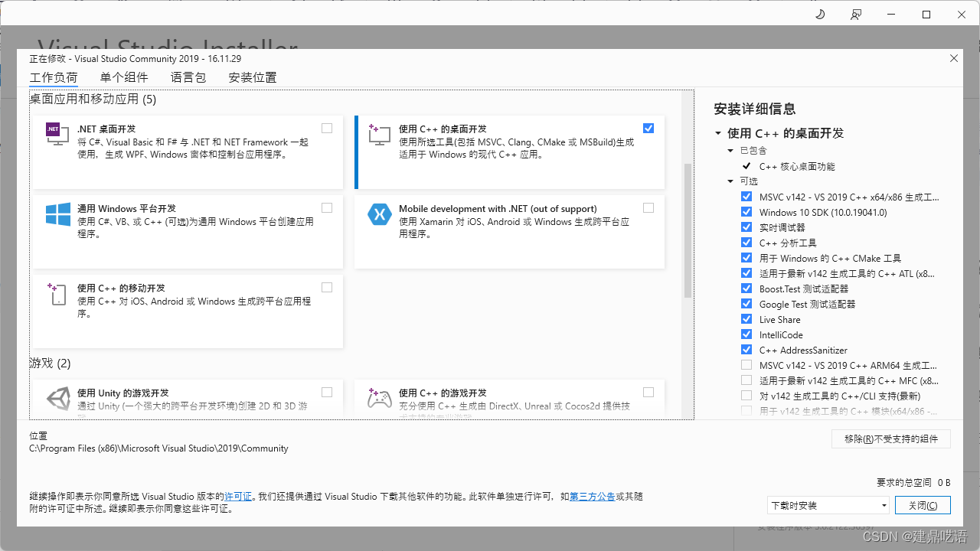Screen dimensions: 980x551
Task: Click the 桌面应用和移动应用 (5) heading
Action: click(x=93, y=99)
